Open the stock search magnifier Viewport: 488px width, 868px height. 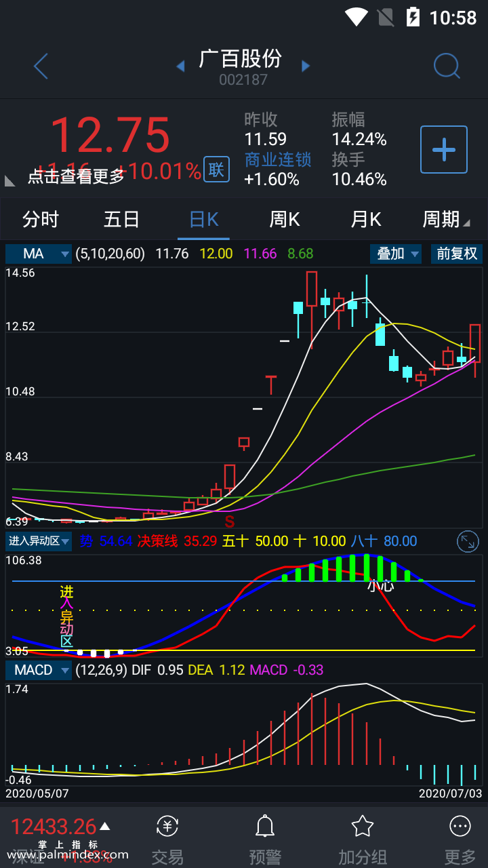[447, 66]
